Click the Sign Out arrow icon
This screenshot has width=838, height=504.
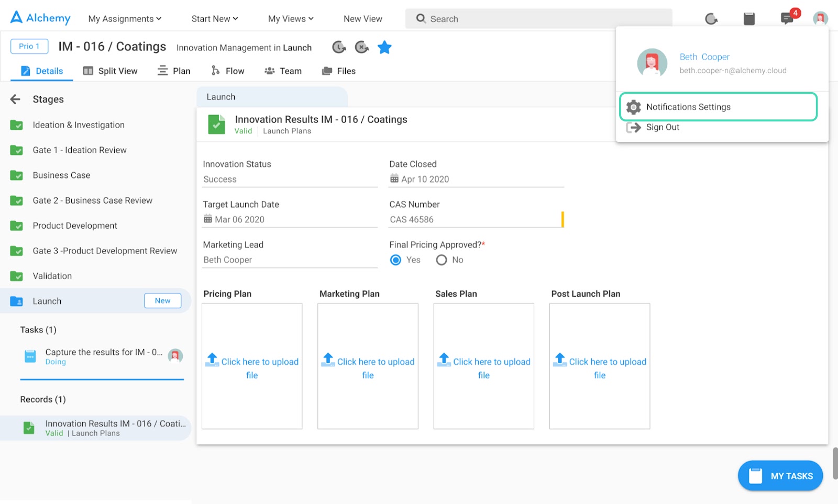634,127
